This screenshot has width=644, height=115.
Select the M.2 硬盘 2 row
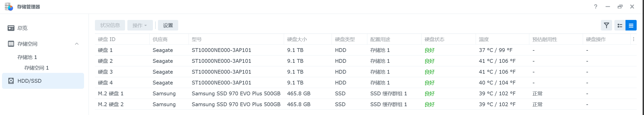[366, 104]
